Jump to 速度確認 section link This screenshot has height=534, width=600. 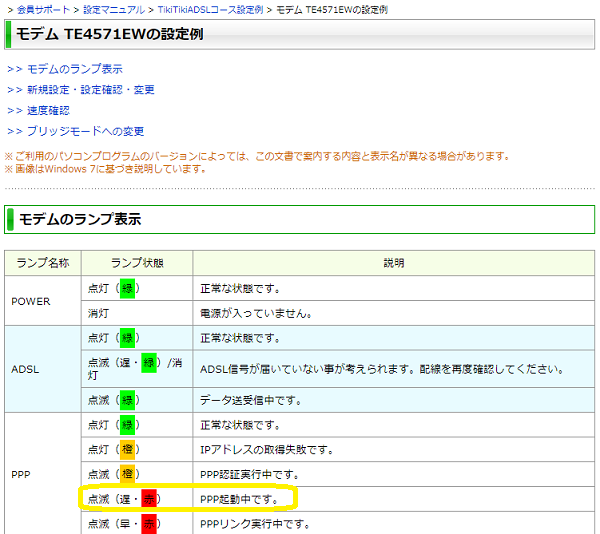coord(48,110)
